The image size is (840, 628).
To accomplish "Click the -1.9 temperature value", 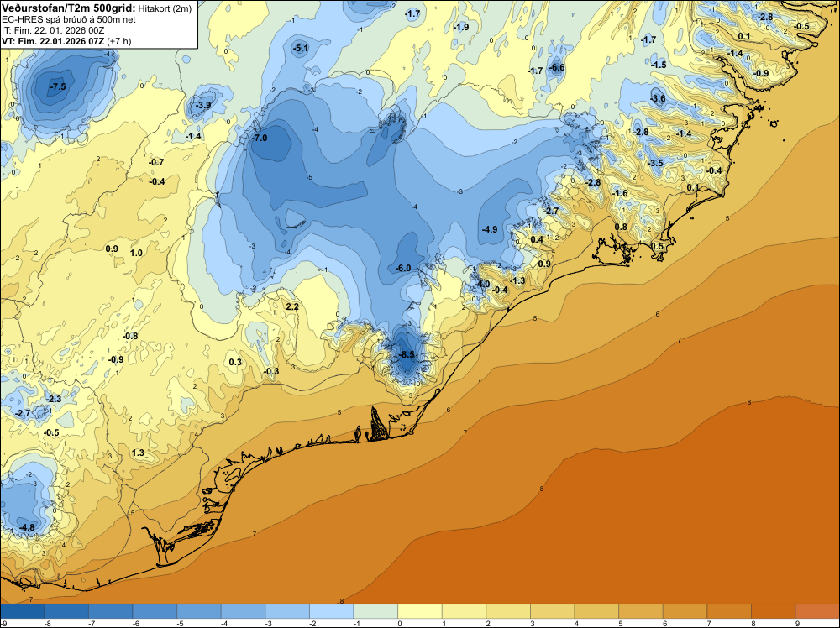I will pos(460,27).
